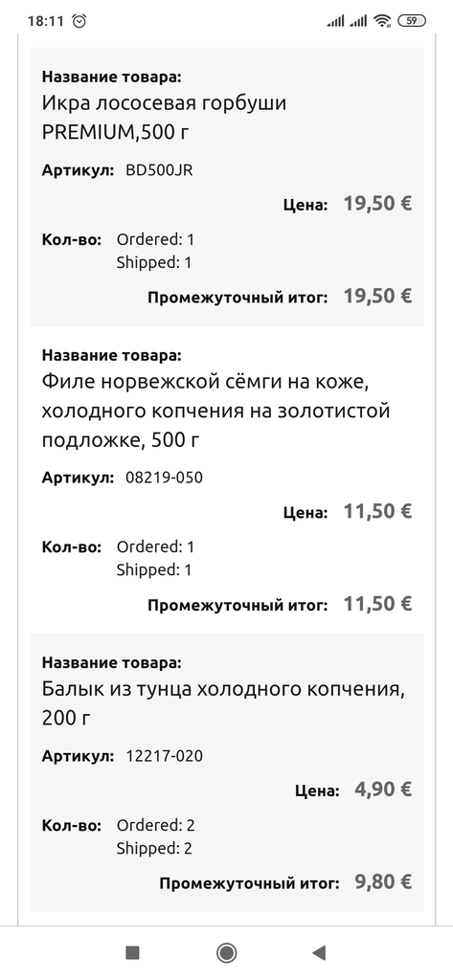The width and height of the screenshot is (453, 980).
Task: Tap the battery indicator showing 59
Action: pyautogui.click(x=412, y=21)
